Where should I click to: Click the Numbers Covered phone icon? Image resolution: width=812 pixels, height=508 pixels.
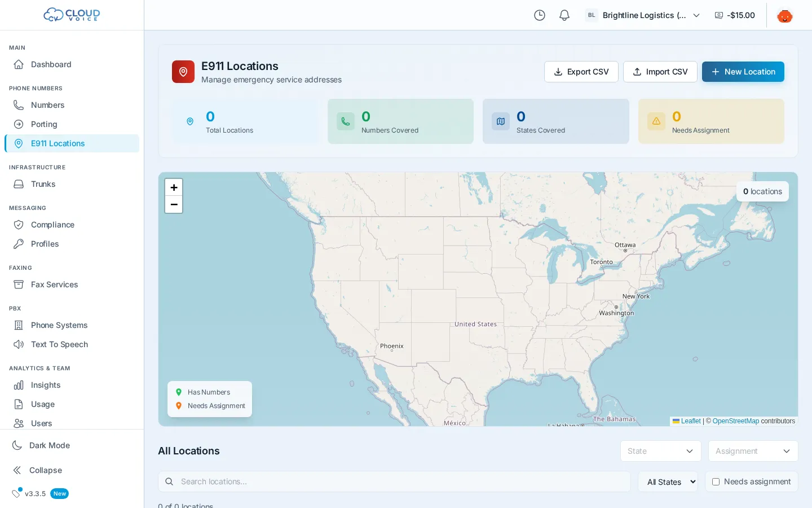coord(346,121)
